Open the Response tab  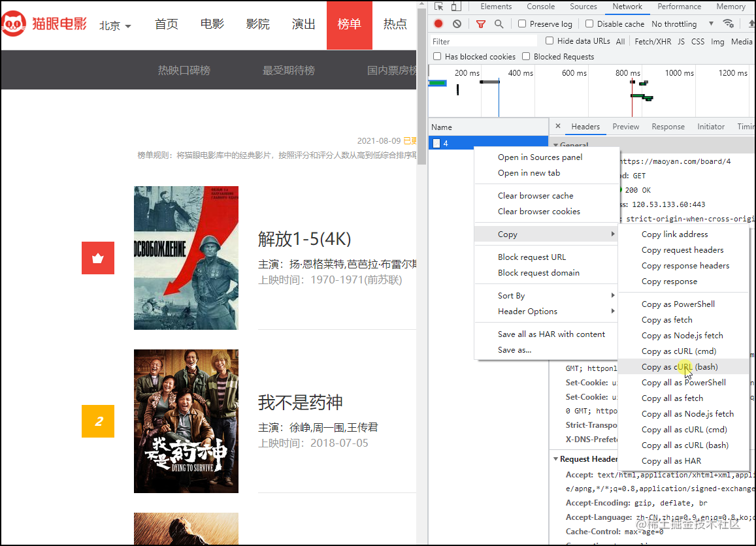[x=668, y=126]
